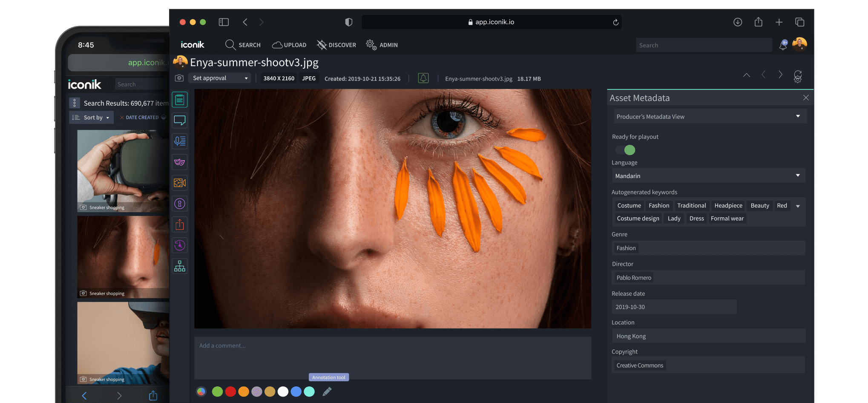Open the Set approval dropdown
Viewport: 868px width, 403px height.
219,78
